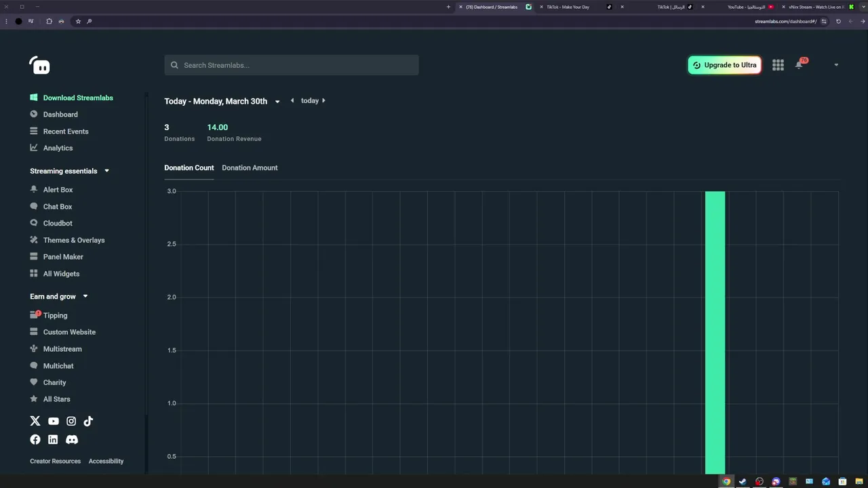Open the site settings icon beside URL
The image size is (868, 488).
[x=824, y=21]
